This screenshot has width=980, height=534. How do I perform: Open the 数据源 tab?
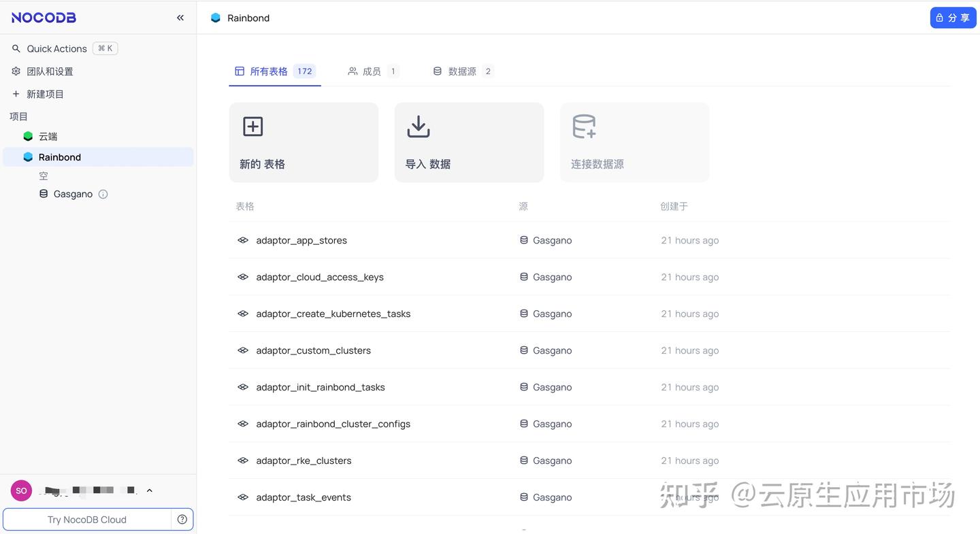(462, 71)
